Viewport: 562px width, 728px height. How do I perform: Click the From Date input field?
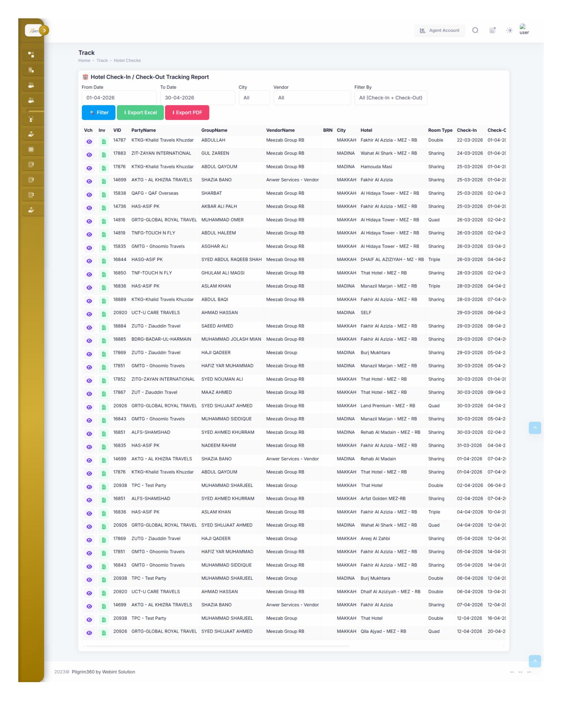[119, 98]
